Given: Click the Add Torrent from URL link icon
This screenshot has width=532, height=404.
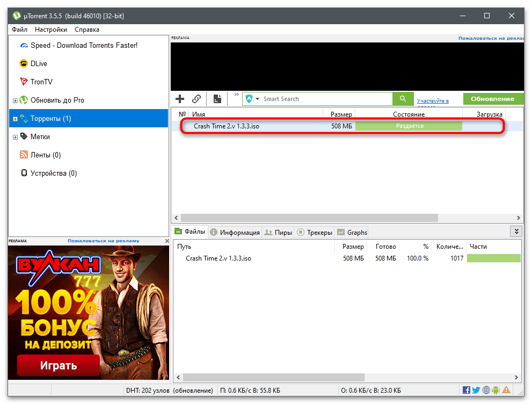Looking at the screenshot, I should pyautogui.click(x=196, y=99).
